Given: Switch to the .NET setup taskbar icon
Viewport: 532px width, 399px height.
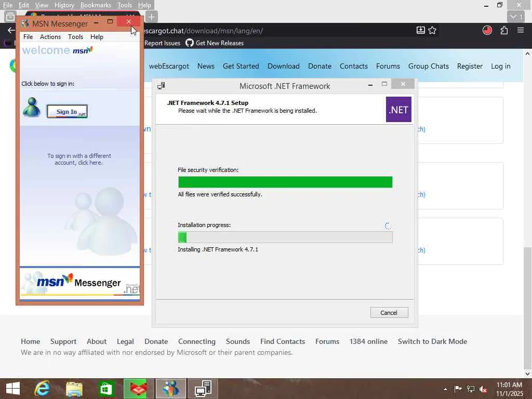Looking at the screenshot, I should (203, 389).
